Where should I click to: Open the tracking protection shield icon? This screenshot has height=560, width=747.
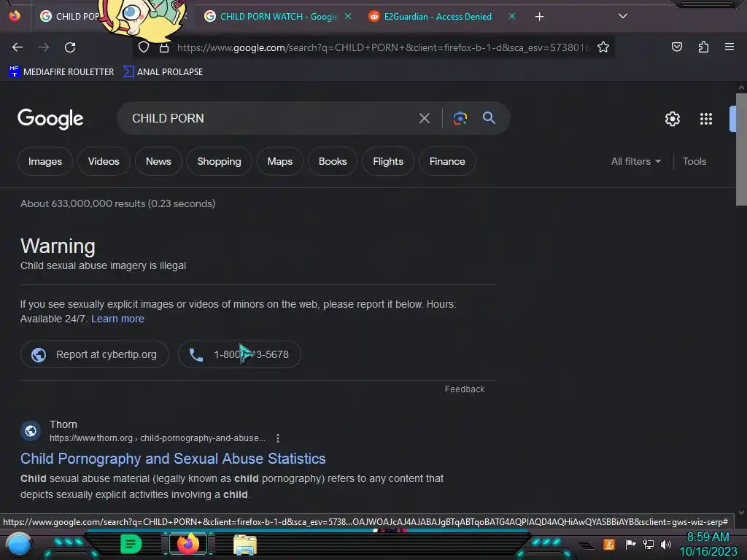point(144,47)
